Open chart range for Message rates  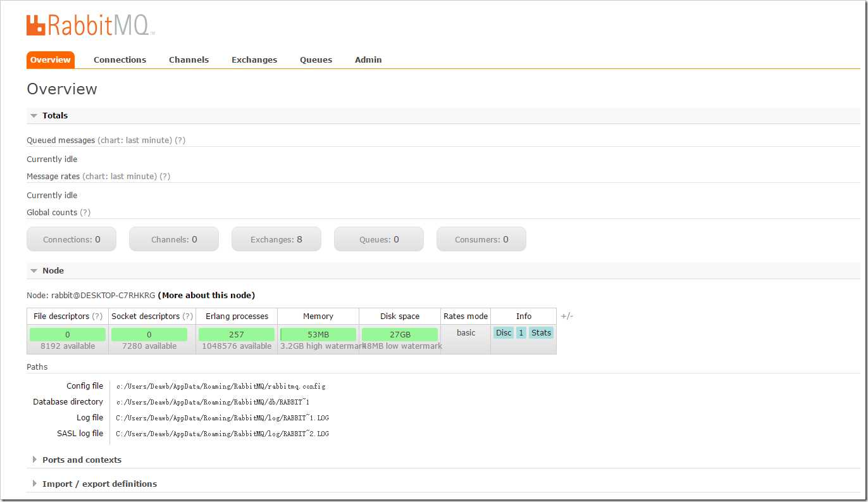pyautogui.click(x=120, y=176)
